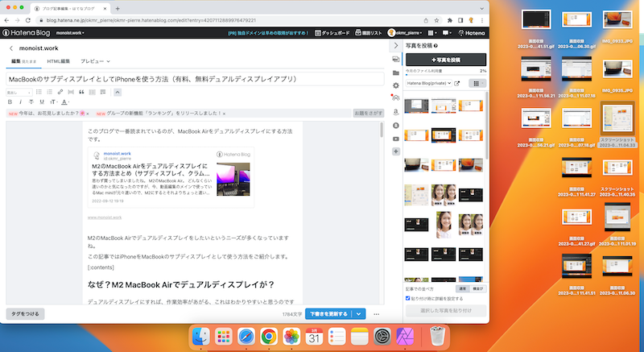The width and height of the screenshot is (644, 352).
Task: Toggle 貼り付け時に詳細を設定する checkbox
Action: [408, 298]
